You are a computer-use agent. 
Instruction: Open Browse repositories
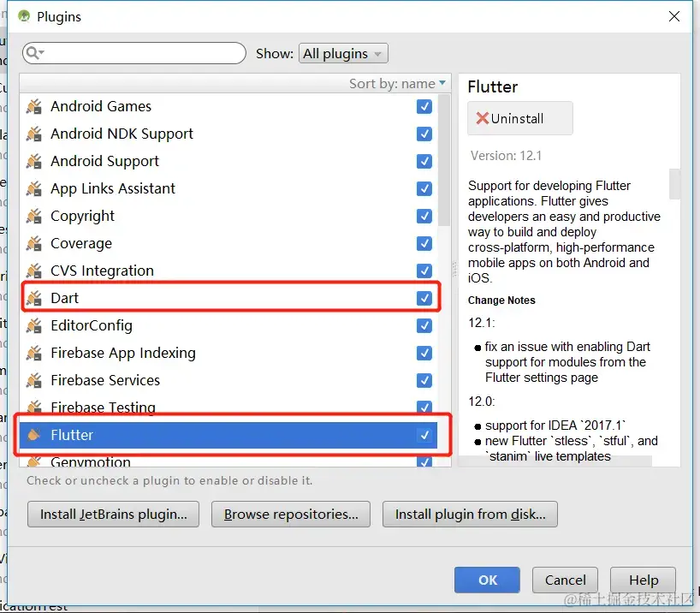click(291, 515)
